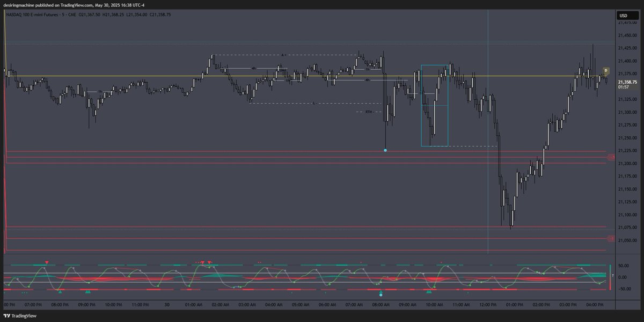The height and width of the screenshot is (322, 644).
Task: Click green up-triangle signals near 09:00 PM
Action: tap(87, 291)
